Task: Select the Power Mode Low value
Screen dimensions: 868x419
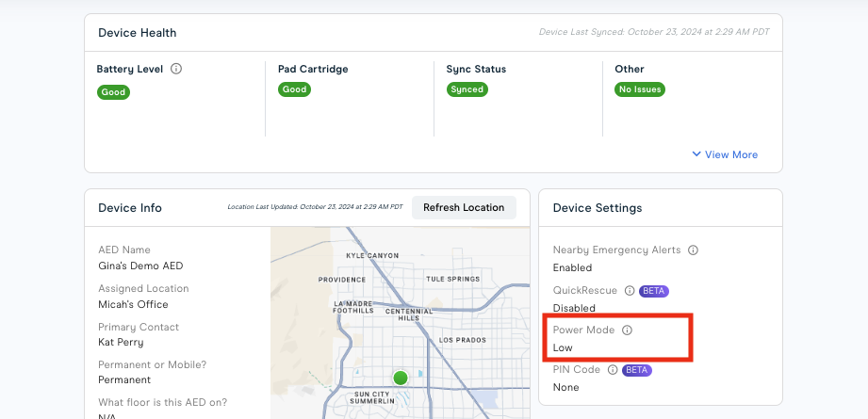Action: point(563,347)
